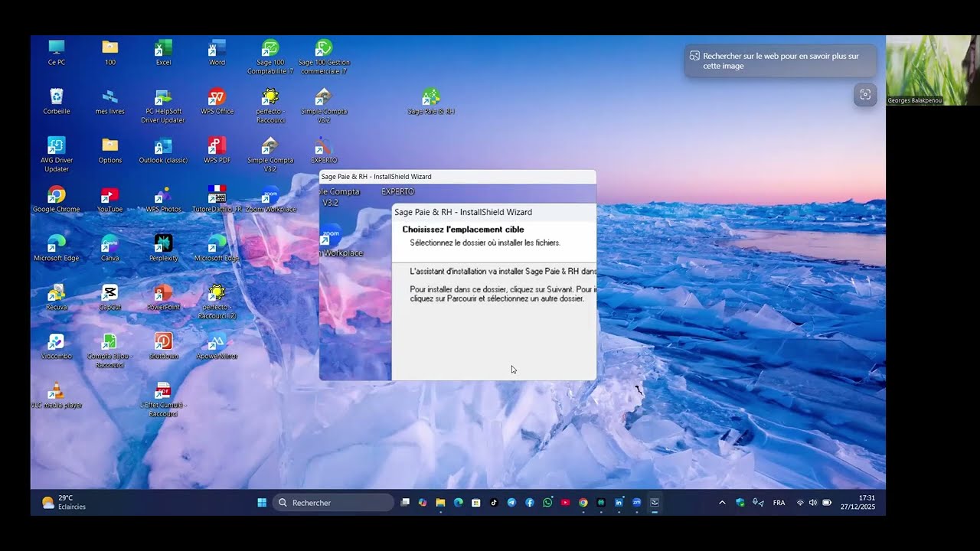Open the mes livres desktop shortcut

tap(110, 101)
